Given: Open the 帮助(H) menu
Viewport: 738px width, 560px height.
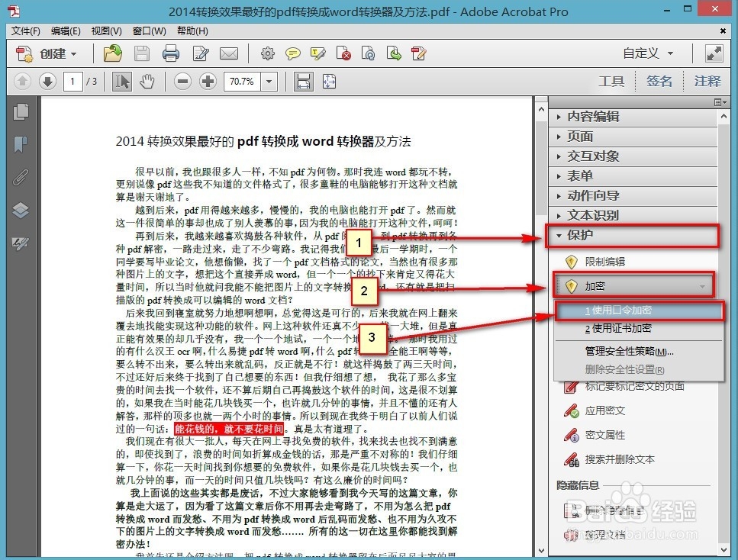Looking at the screenshot, I should click(192, 31).
